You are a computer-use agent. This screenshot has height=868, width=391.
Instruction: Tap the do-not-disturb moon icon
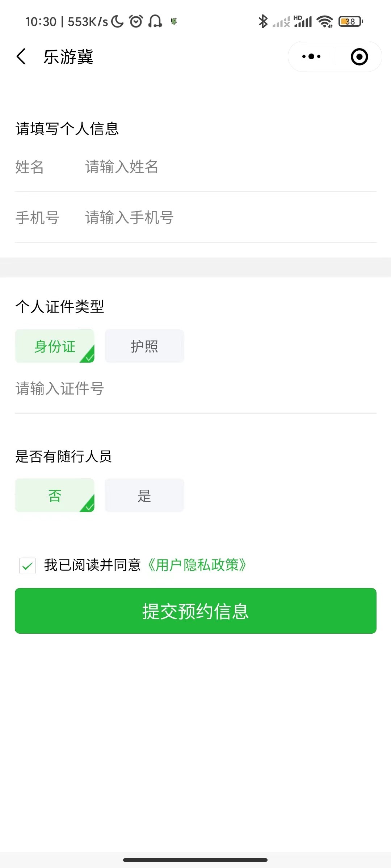coord(117,22)
